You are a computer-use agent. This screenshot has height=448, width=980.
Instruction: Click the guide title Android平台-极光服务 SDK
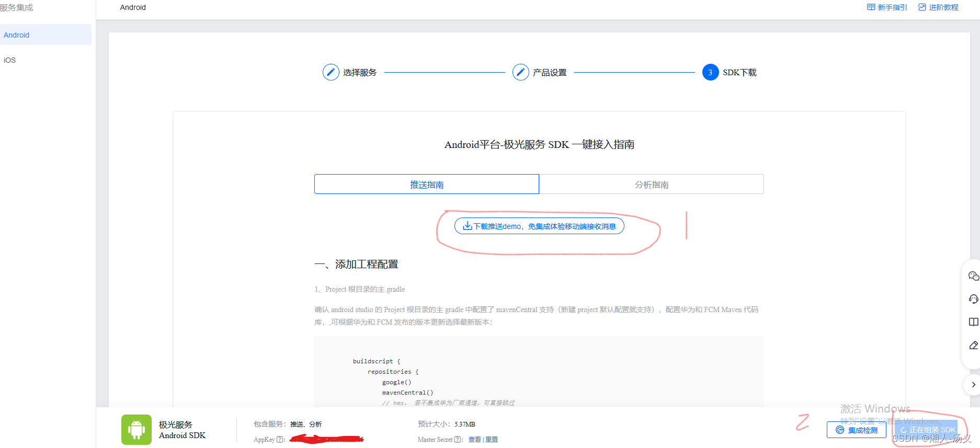[539, 144]
